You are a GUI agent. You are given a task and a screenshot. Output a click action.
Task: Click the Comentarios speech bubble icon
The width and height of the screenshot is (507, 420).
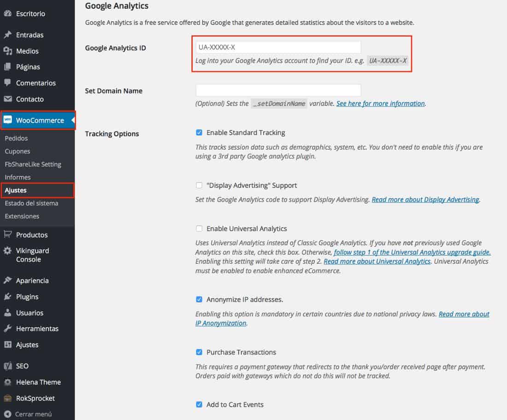point(8,82)
